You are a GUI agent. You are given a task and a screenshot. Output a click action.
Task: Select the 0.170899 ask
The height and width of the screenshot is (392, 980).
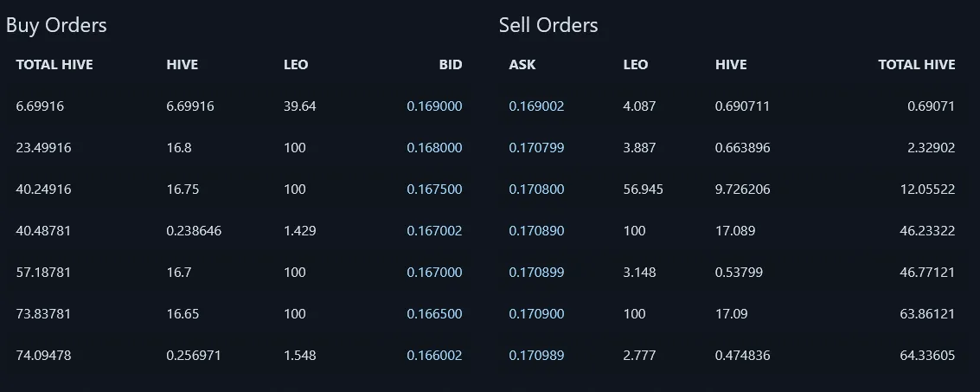pyautogui.click(x=536, y=272)
